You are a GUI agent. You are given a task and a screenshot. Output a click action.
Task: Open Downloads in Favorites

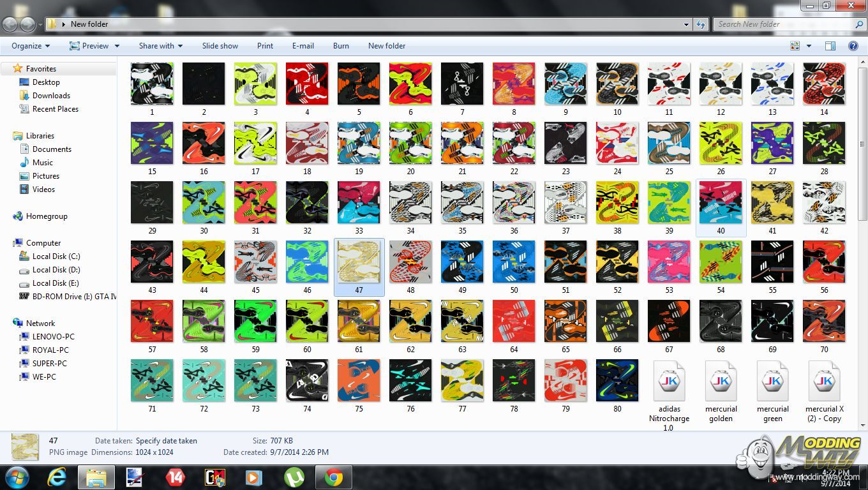[x=51, y=96]
